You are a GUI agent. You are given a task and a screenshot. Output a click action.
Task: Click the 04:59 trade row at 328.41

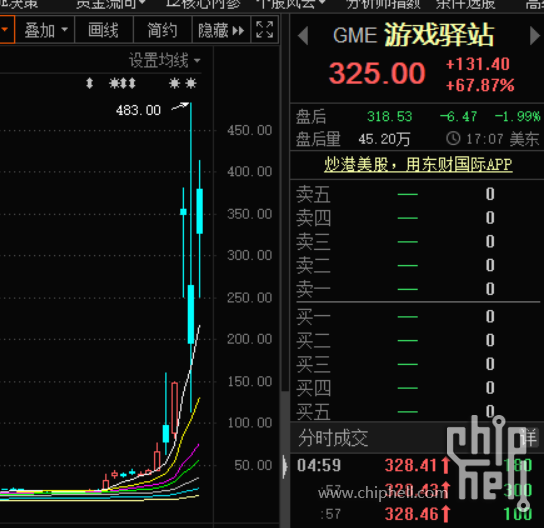pyautogui.click(x=415, y=465)
